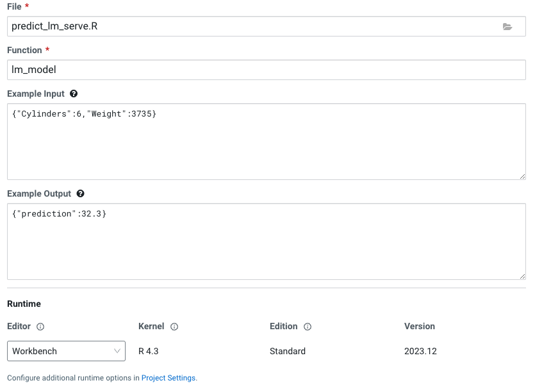Click the resize handle of Example Input box
Viewport: 535px width, 392px height.
pos(522,176)
